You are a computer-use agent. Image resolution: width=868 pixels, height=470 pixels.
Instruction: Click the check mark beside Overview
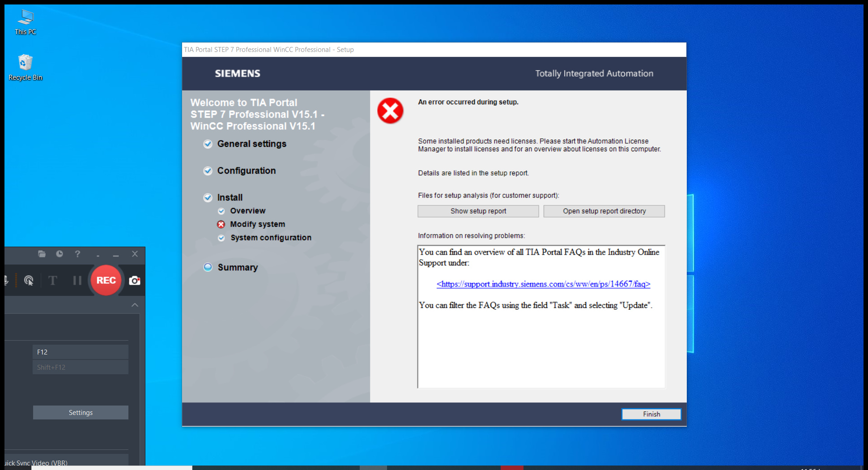(x=221, y=211)
